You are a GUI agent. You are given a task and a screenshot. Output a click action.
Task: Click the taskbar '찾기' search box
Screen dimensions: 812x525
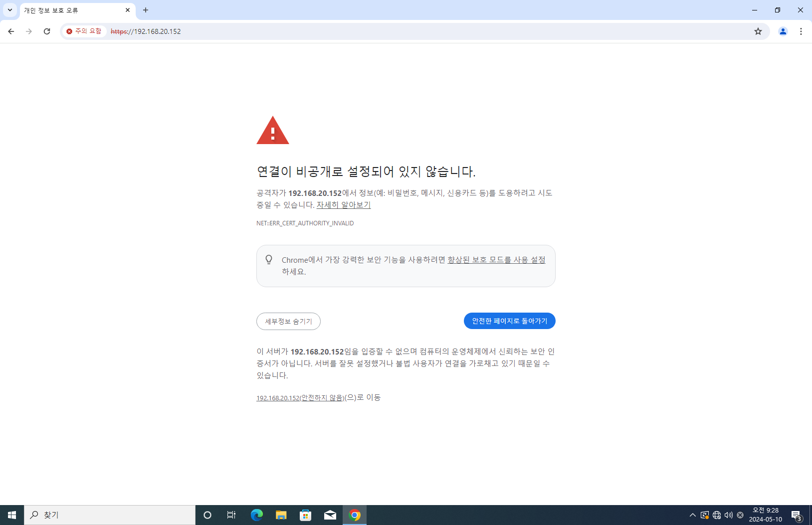point(110,515)
